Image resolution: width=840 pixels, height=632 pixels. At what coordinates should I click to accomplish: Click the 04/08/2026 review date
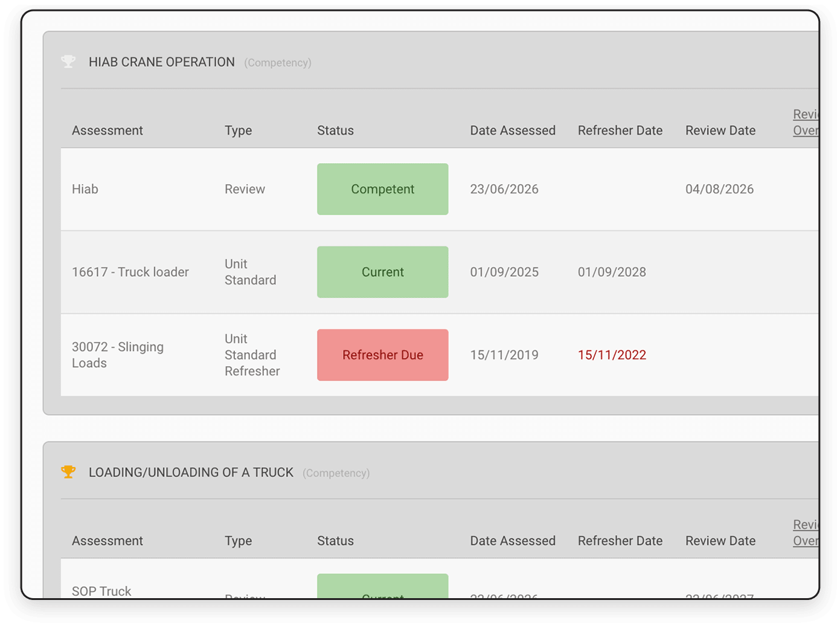(719, 189)
